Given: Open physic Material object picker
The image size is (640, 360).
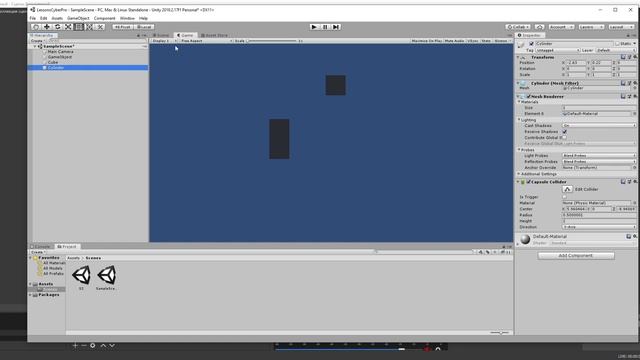Looking at the screenshot, I should pyautogui.click(x=635, y=203).
